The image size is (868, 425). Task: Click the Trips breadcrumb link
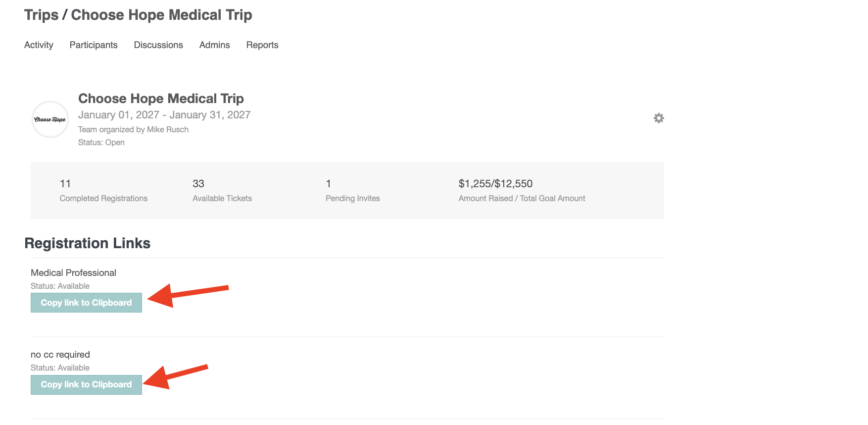41,15
